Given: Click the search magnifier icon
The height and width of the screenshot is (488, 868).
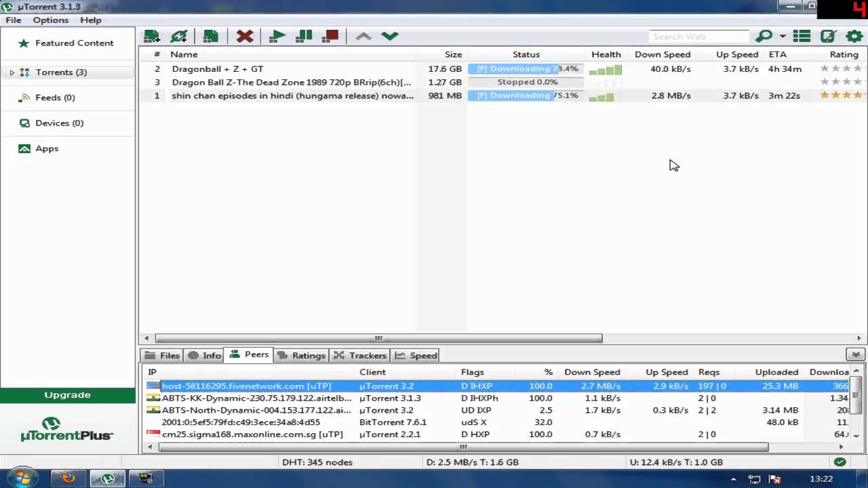Looking at the screenshot, I should click(764, 36).
